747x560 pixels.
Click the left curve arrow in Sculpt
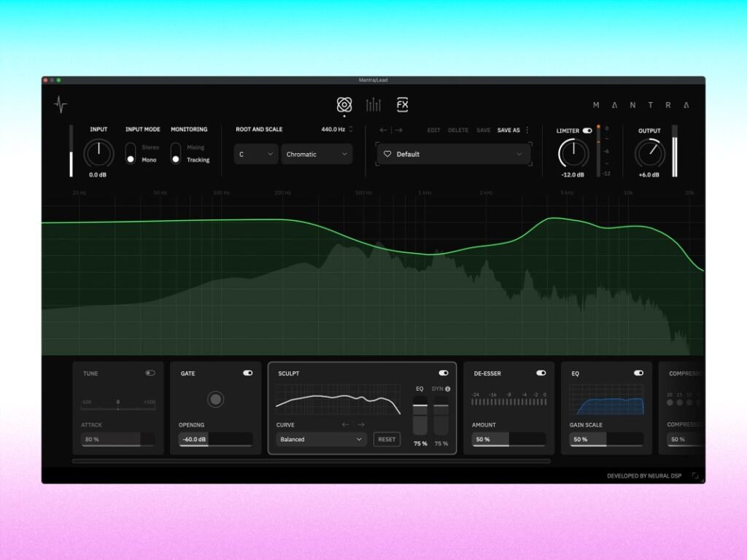click(x=345, y=424)
